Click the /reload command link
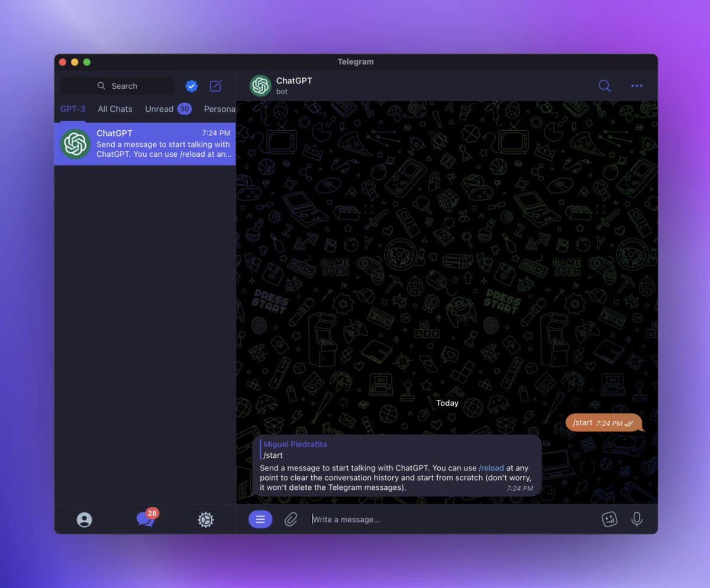 pos(491,468)
